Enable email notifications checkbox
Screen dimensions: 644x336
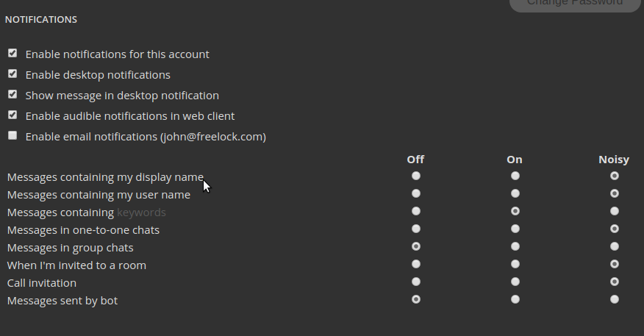tap(12, 136)
